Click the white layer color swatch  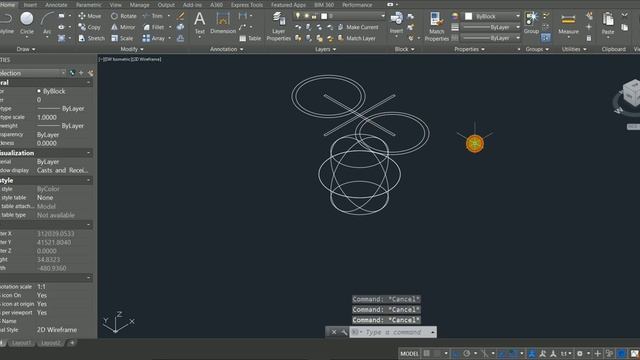324,16
